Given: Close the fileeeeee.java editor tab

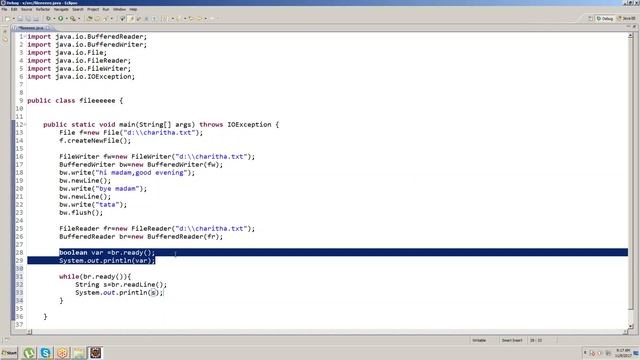Looking at the screenshot, I should [x=48, y=28].
